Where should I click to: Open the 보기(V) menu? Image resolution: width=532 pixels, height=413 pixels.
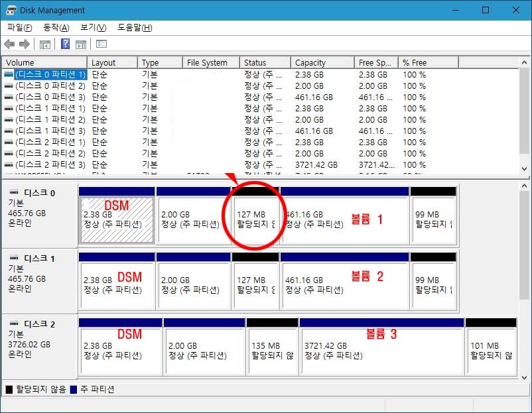(x=93, y=28)
